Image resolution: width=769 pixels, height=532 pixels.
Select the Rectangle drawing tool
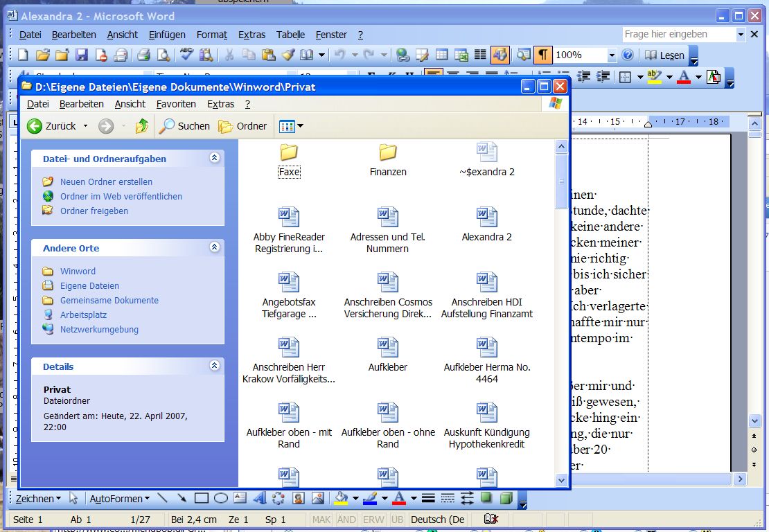pos(201,498)
